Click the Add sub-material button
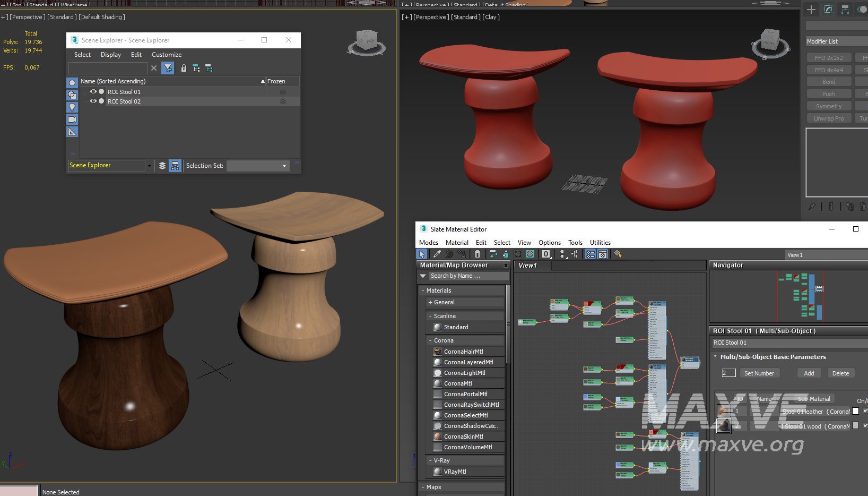 [809, 373]
